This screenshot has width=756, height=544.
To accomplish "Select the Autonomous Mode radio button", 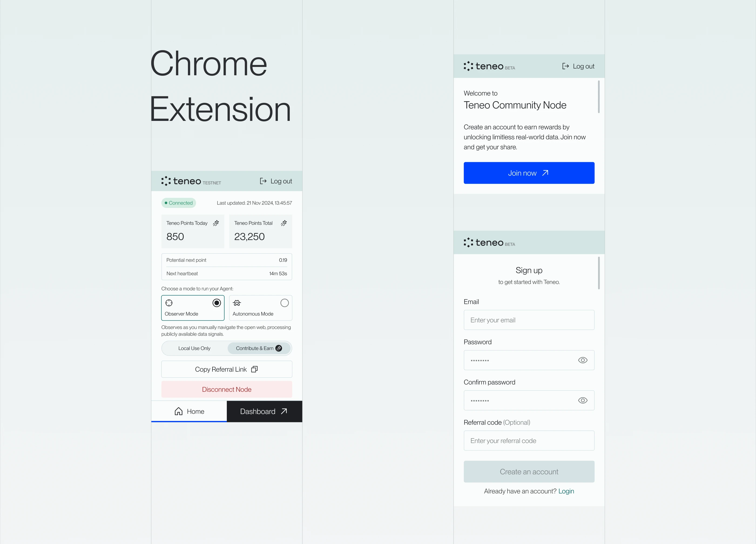I will pos(284,303).
